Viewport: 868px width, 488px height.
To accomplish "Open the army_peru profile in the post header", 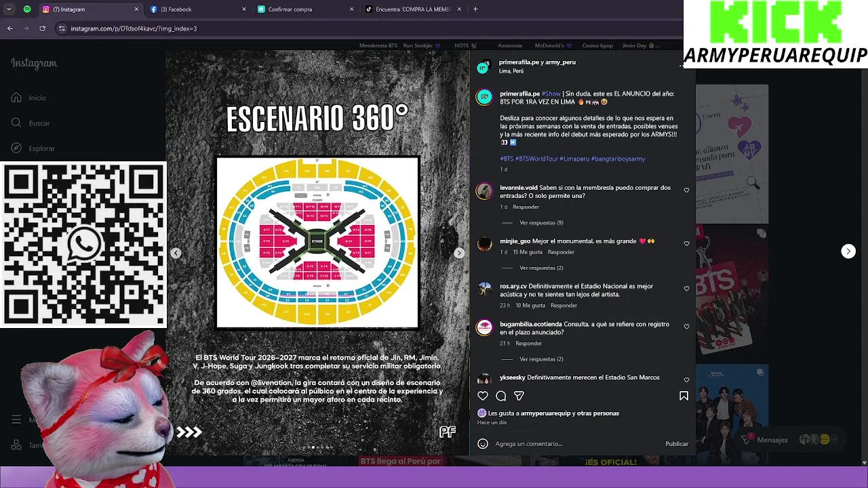I will click(561, 62).
